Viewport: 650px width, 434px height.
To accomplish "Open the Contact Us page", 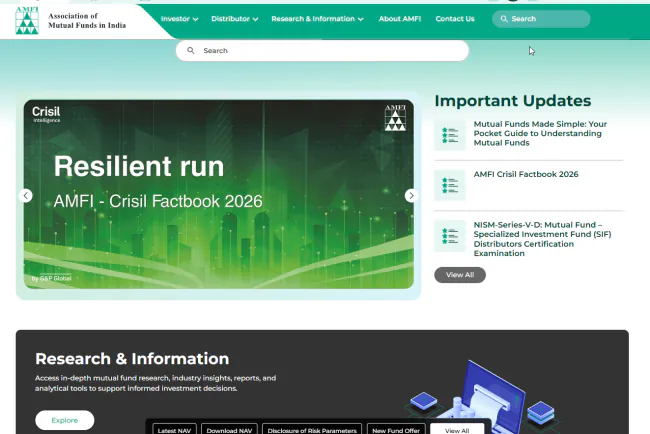I will click(455, 19).
